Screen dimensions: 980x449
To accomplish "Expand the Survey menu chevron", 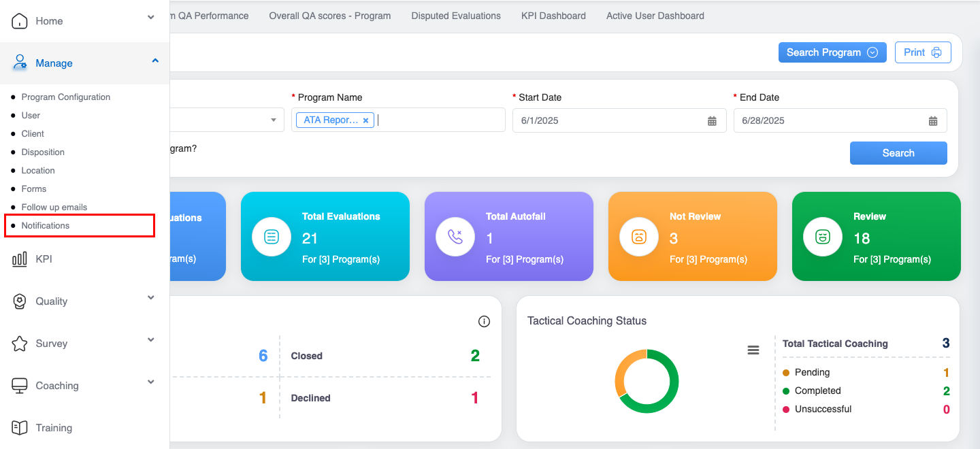I will [151, 340].
